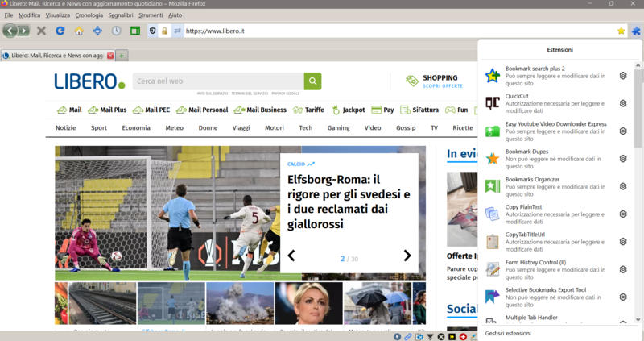Click the CopyTabTitleUrl clipboard icon
The width and height of the screenshot is (644, 341).
tap(493, 242)
